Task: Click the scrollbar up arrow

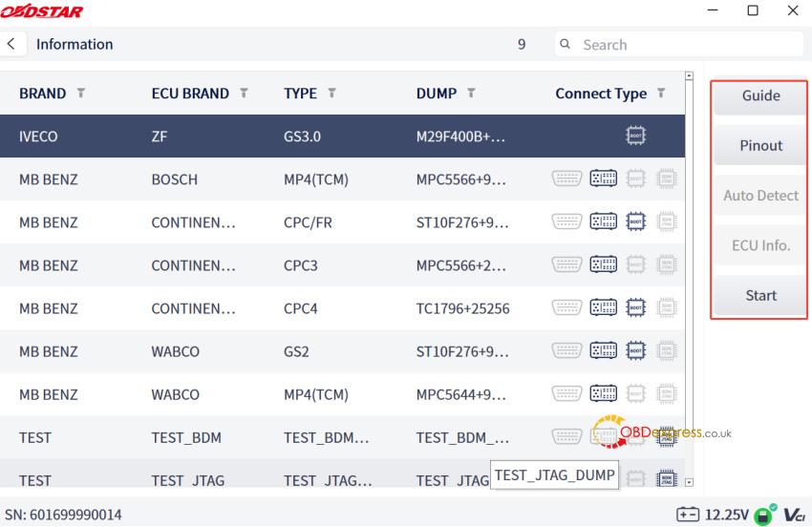Action: [689, 75]
